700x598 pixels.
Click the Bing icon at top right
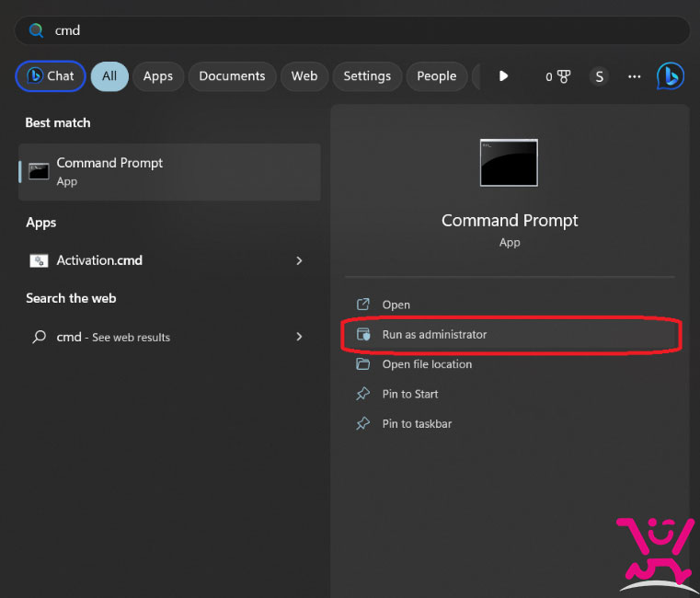click(x=671, y=76)
